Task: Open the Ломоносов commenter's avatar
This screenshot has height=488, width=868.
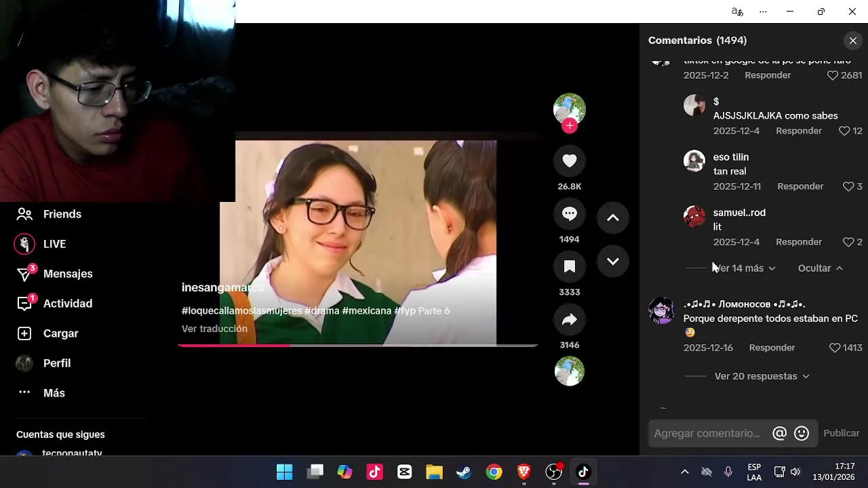Action: [661, 310]
